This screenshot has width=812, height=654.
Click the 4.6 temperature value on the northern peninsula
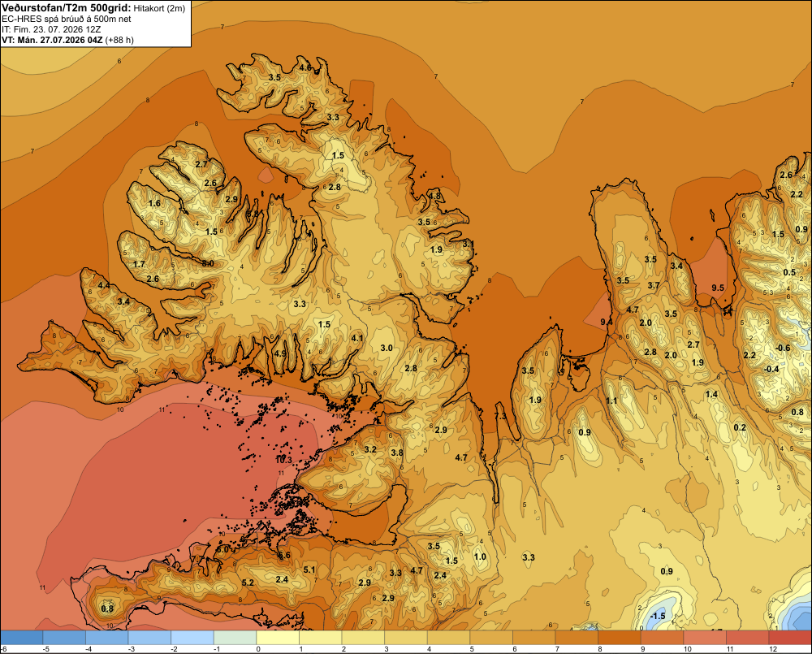click(305, 68)
